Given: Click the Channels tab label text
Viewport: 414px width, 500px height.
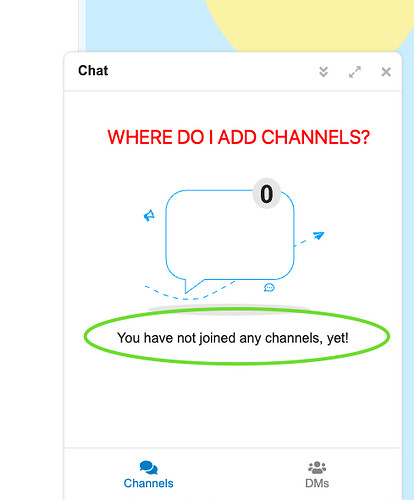Looking at the screenshot, I should [x=149, y=483].
